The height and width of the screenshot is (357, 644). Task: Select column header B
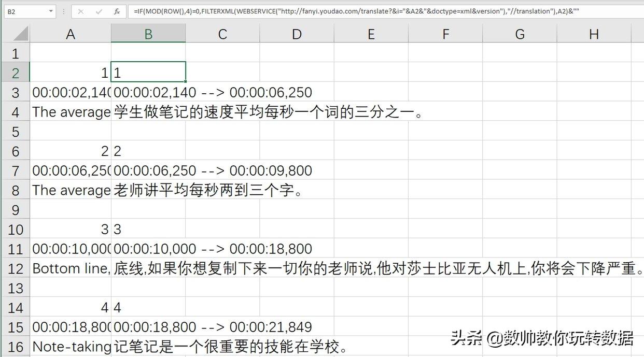[x=148, y=33]
